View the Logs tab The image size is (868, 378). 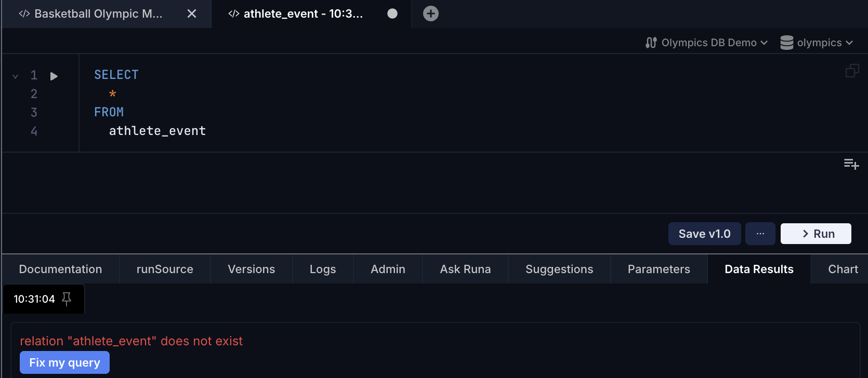323,269
